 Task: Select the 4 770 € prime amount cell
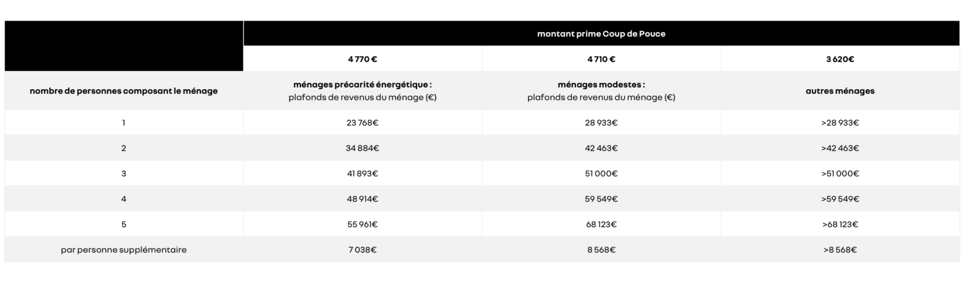pyautogui.click(x=362, y=59)
